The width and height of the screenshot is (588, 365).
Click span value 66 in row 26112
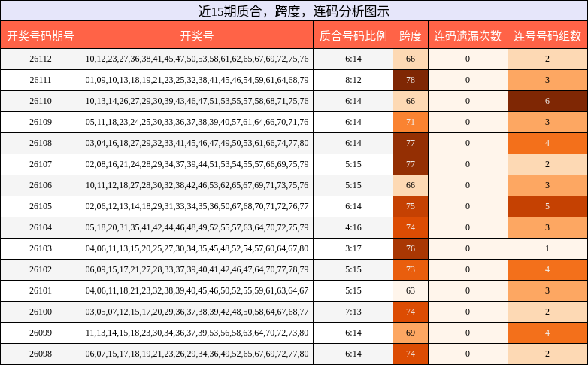(411, 59)
